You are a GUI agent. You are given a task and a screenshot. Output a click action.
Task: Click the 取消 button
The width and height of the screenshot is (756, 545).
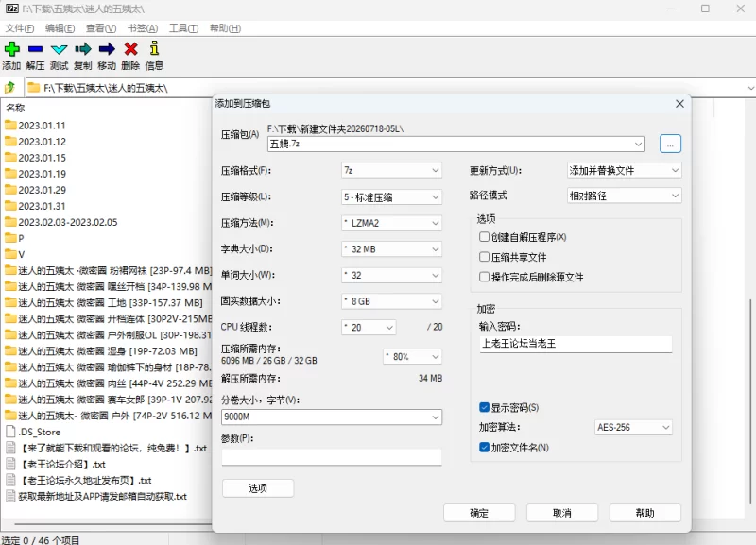(x=562, y=513)
